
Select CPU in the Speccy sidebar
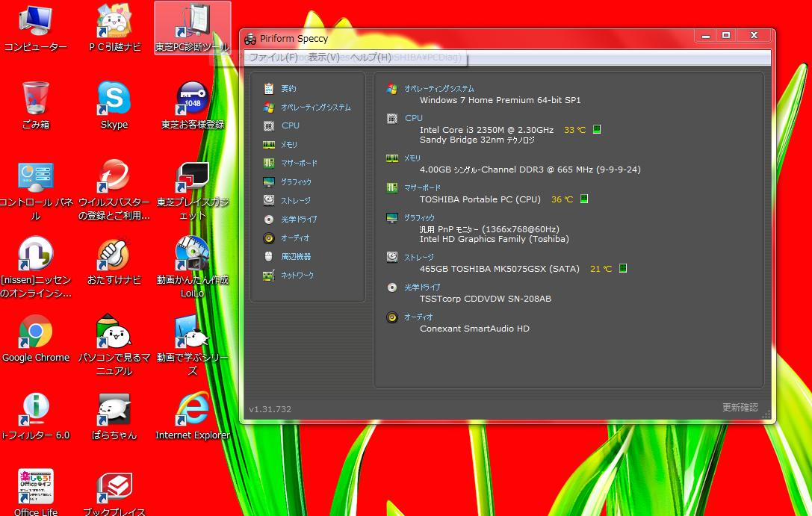(x=290, y=125)
